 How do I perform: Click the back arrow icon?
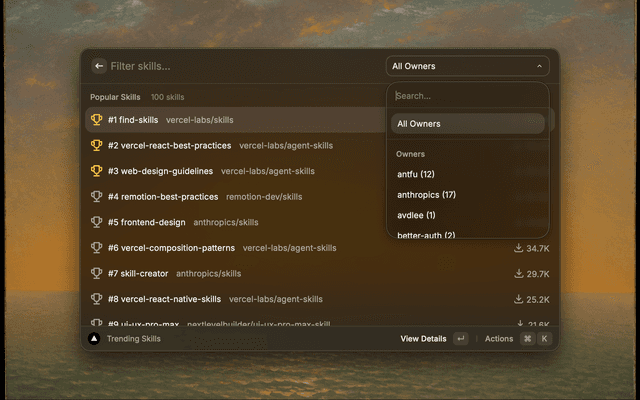[99, 66]
